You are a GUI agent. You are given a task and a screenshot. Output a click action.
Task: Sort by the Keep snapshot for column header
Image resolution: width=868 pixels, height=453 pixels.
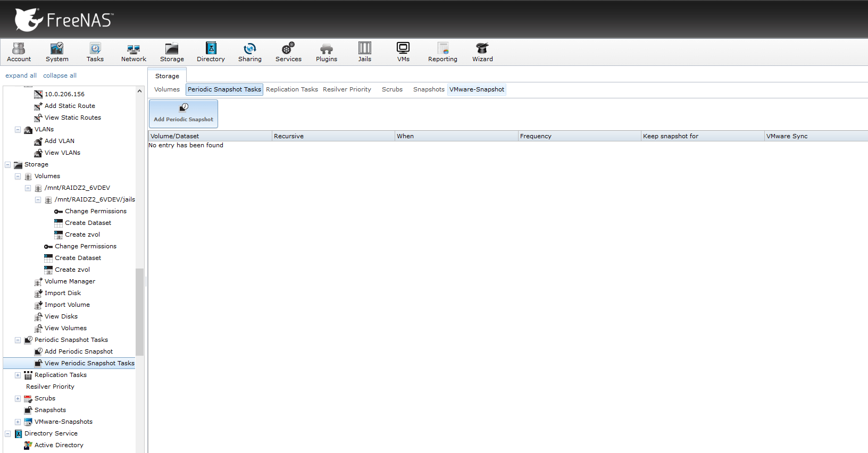[x=702, y=136]
